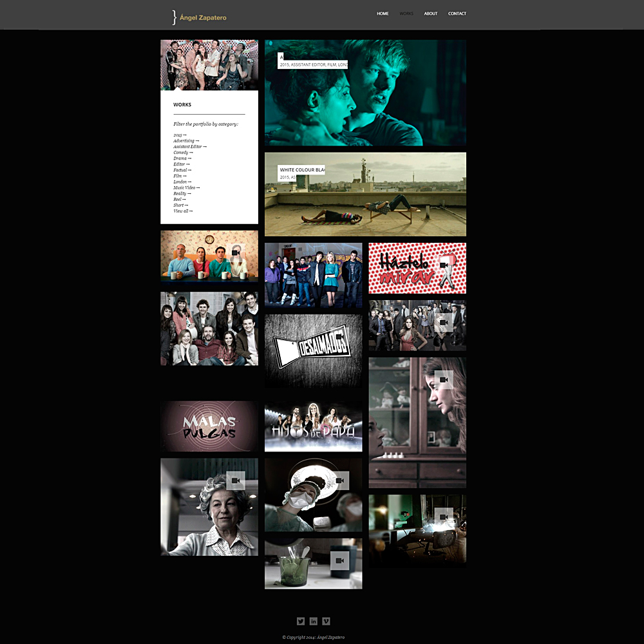The height and width of the screenshot is (644, 644).
Task: Open the White Colour Black thumbnail
Action: coord(365,194)
